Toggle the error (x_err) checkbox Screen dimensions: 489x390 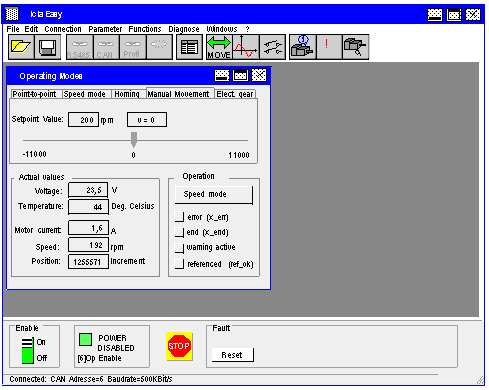click(179, 217)
